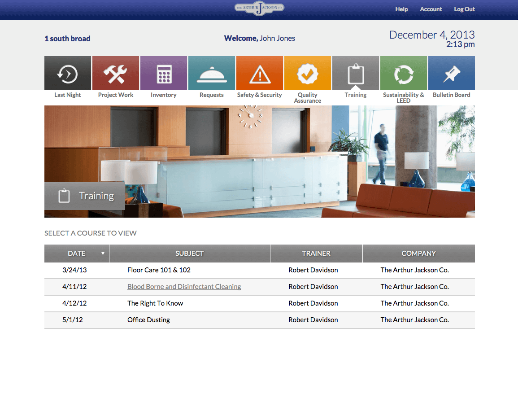Open the Last Night clock icon tile
The width and height of the screenshot is (518, 420).
pyautogui.click(x=68, y=73)
